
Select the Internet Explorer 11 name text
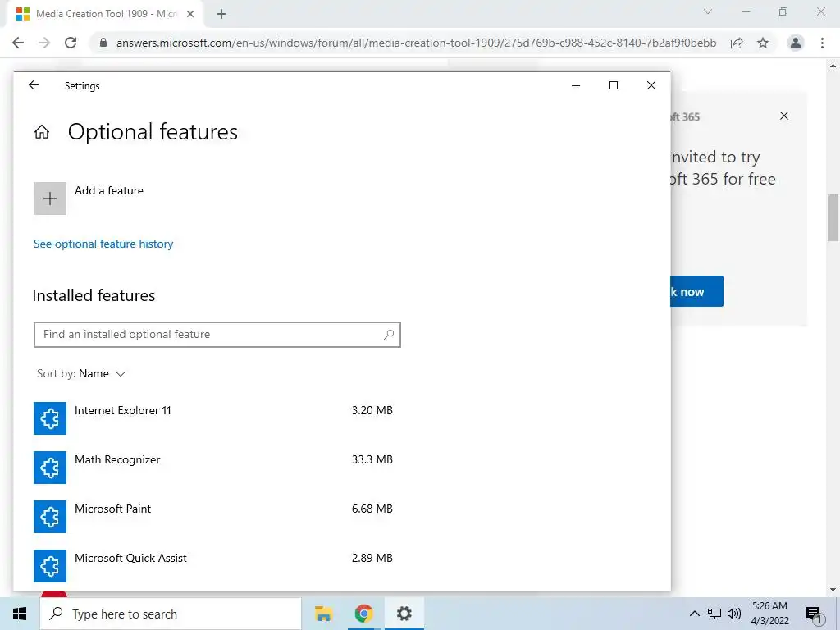123,410
